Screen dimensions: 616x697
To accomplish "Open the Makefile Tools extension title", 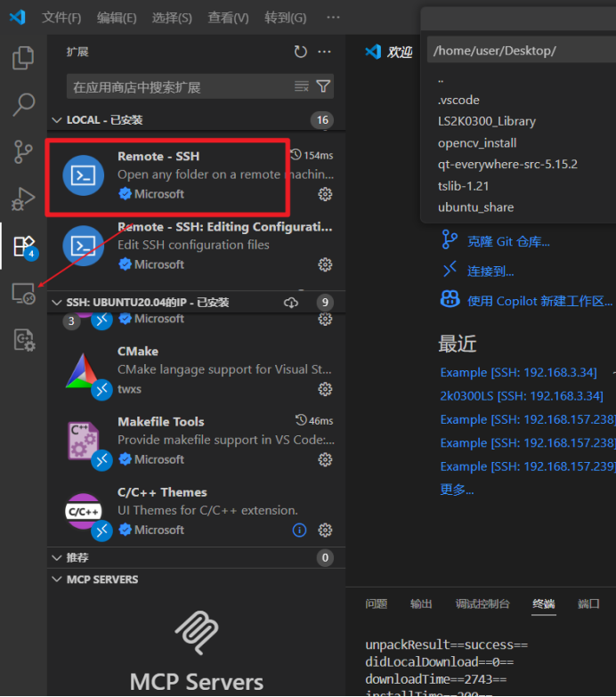I will click(161, 422).
